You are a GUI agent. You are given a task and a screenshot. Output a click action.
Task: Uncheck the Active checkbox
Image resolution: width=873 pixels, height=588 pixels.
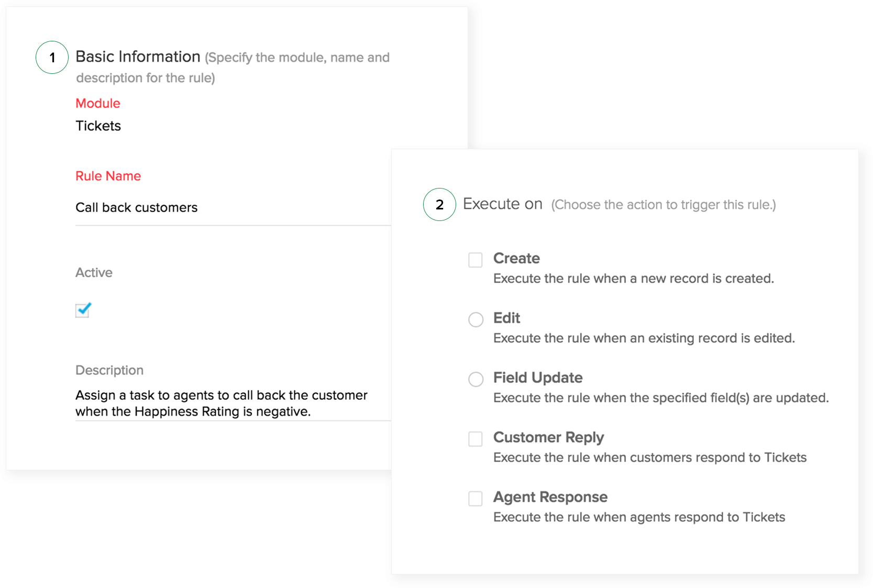83,310
